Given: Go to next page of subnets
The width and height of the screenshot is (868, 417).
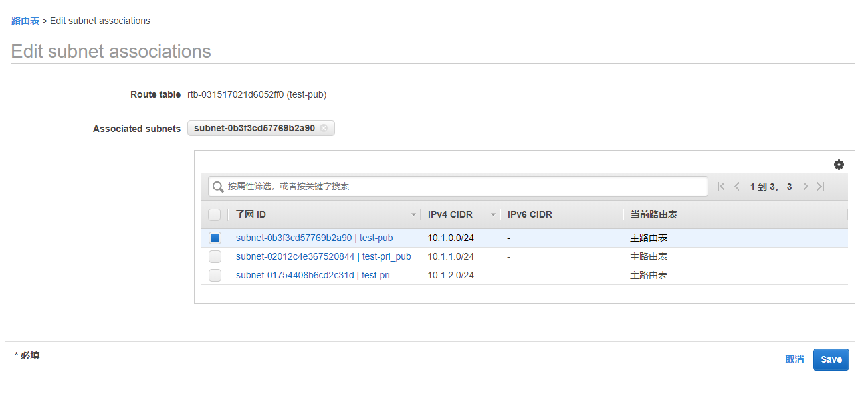Looking at the screenshot, I should (x=806, y=187).
